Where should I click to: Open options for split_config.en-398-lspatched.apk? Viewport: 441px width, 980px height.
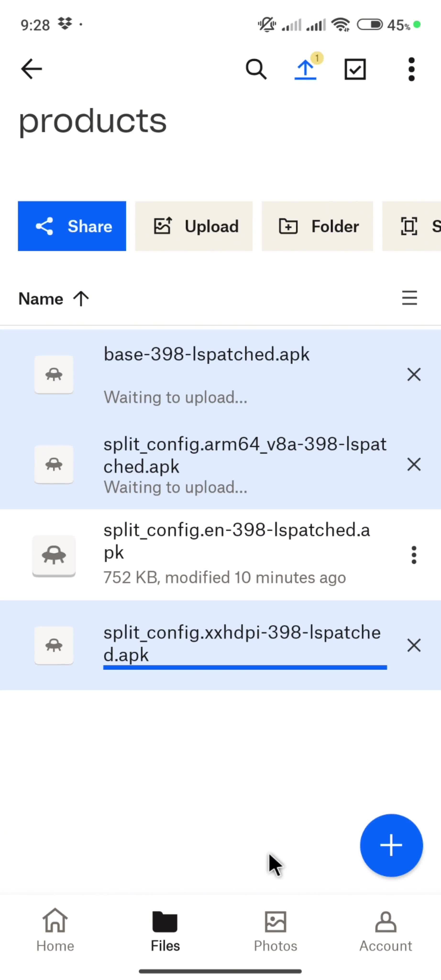point(414,555)
